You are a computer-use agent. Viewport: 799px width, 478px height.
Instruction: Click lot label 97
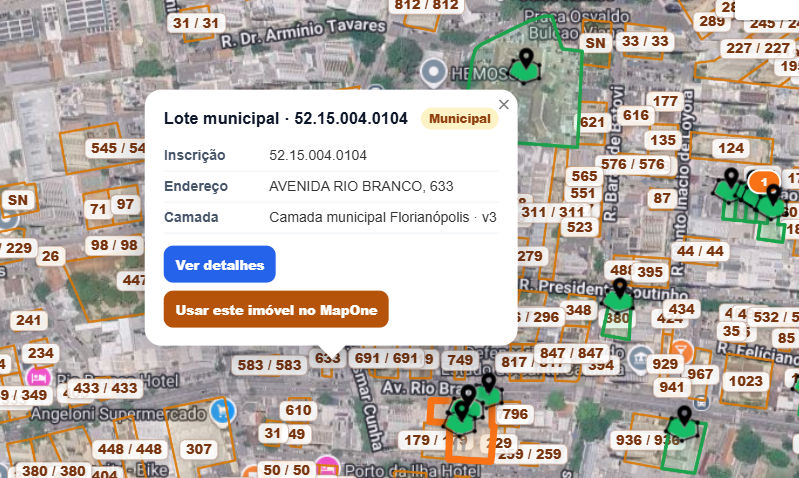[x=125, y=204]
